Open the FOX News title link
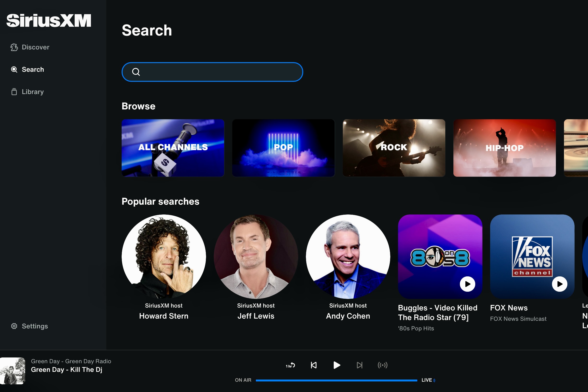The image size is (588, 392). 509,308
